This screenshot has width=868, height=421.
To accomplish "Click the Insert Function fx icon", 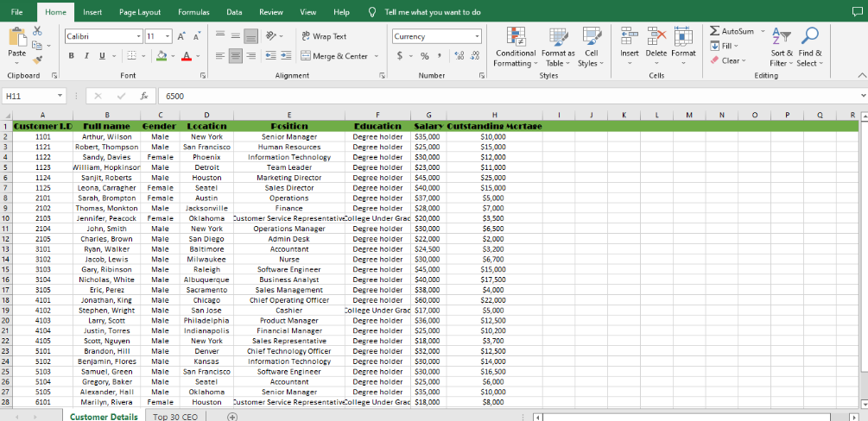I will 144,96.
